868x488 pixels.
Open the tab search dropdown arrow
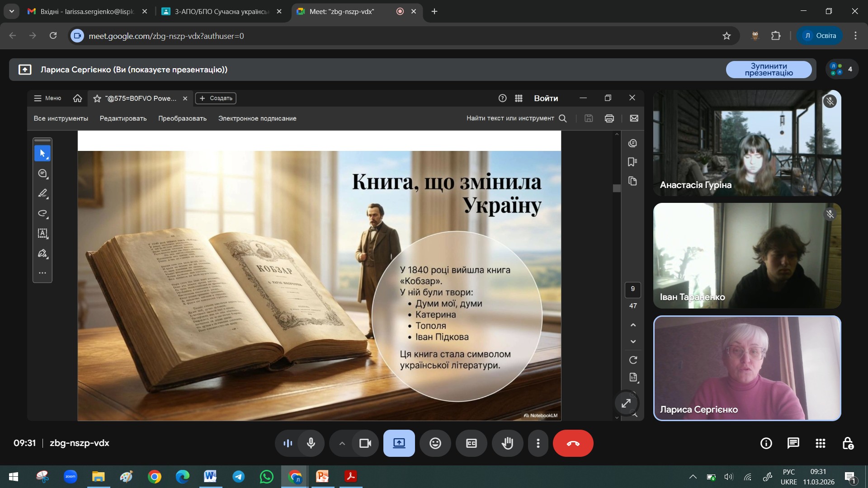pos(11,11)
